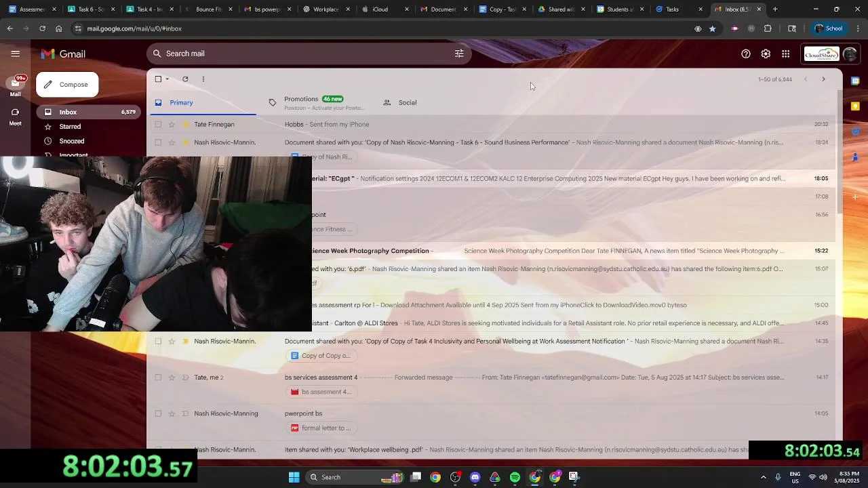Open the 'formal letter to ...' PDF attachment
The height and width of the screenshot is (488, 868).
coord(321,428)
